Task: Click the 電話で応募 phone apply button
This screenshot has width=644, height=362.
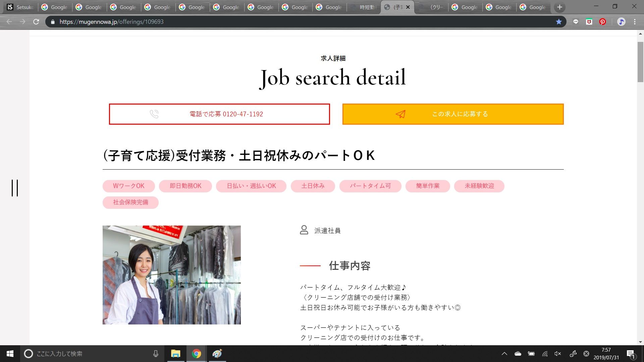Action: pyautogui.click(x=219, y=114)
